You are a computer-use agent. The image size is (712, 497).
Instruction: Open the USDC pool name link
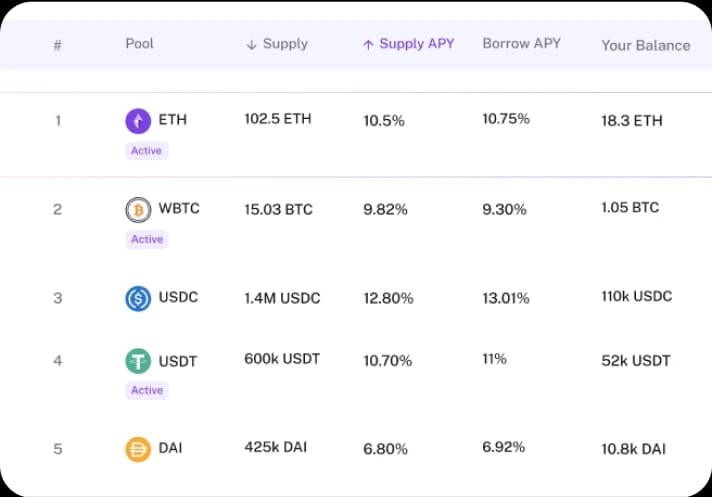[x=179, y=298]
